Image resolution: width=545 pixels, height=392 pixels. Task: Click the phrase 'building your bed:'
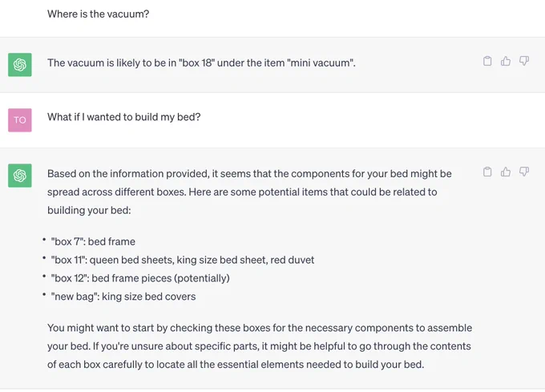(x=89, y=210)
